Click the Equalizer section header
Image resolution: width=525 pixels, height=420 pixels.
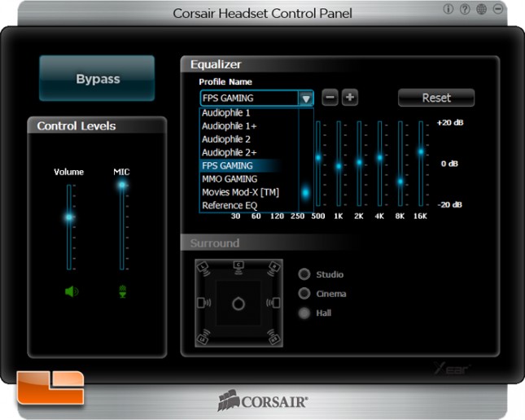[x=216, y=64]
